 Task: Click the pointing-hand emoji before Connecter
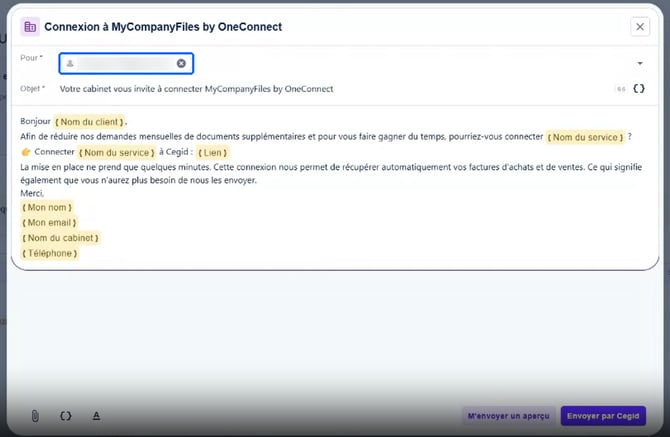[x=26, y=152]
